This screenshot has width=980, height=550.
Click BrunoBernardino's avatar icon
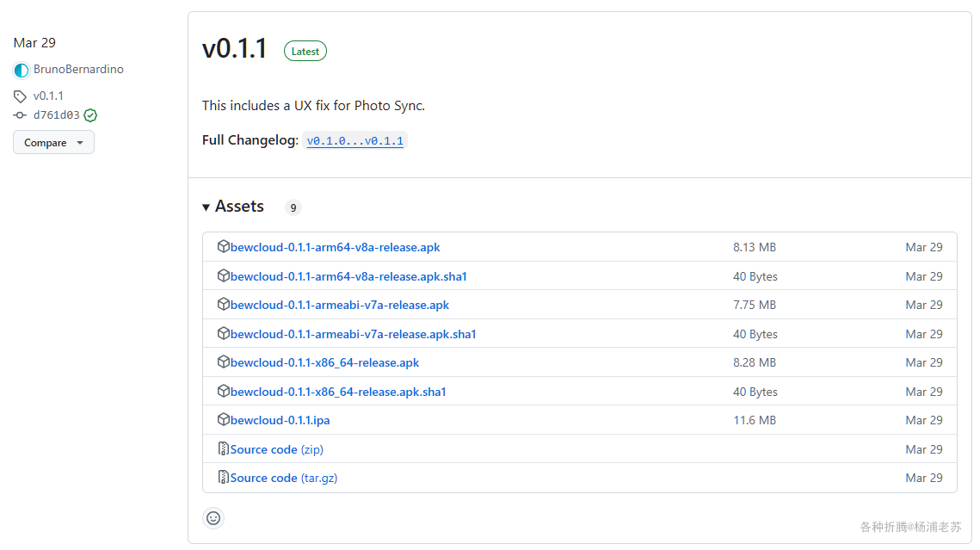(x=22, y=70)
